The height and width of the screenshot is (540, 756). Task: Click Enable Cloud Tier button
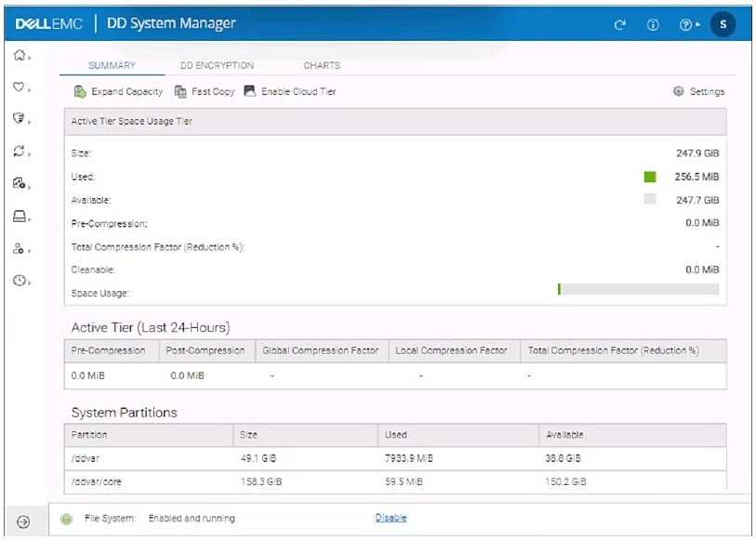(290, 92)
